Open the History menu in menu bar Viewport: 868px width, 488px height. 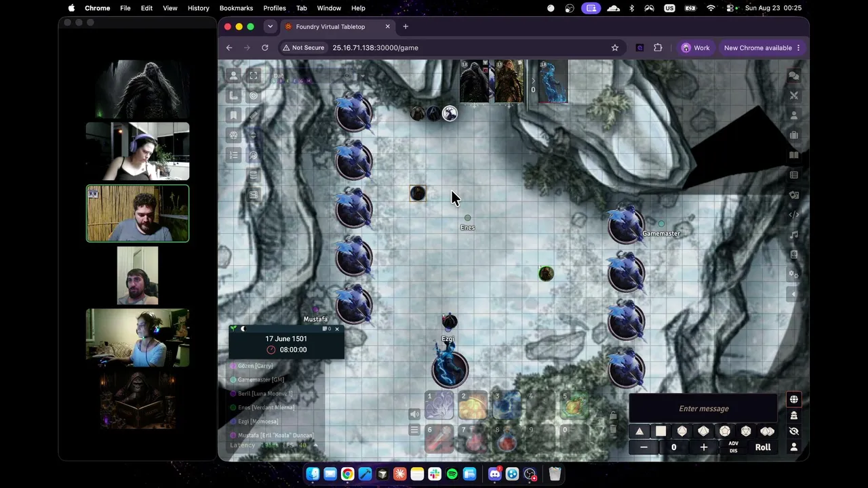(x=198, y=8)
